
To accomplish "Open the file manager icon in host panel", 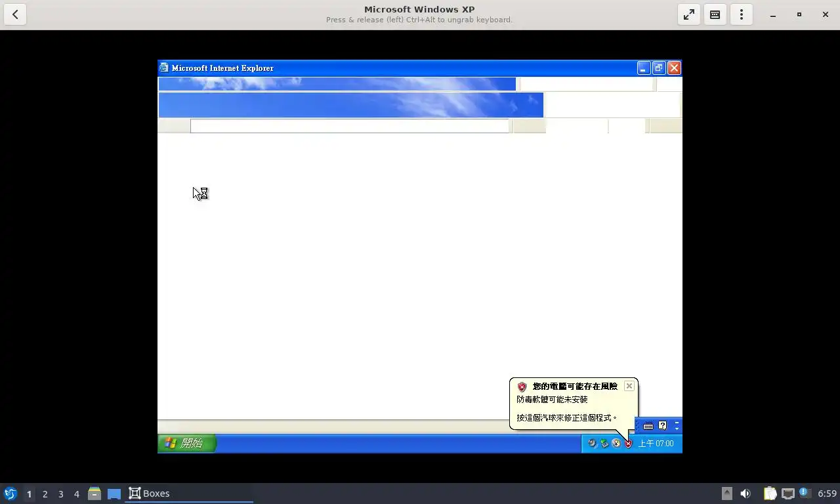I will tap(94, 493).
